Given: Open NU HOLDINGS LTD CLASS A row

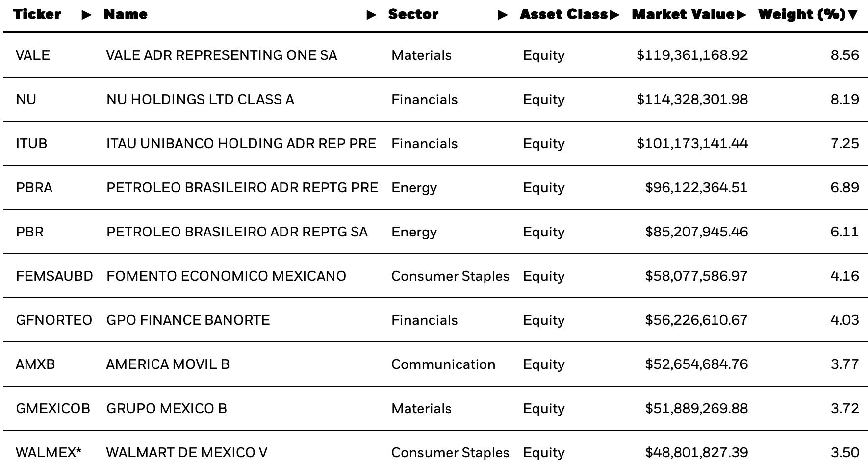Looking at the screenshot, I should pos(435,99).
